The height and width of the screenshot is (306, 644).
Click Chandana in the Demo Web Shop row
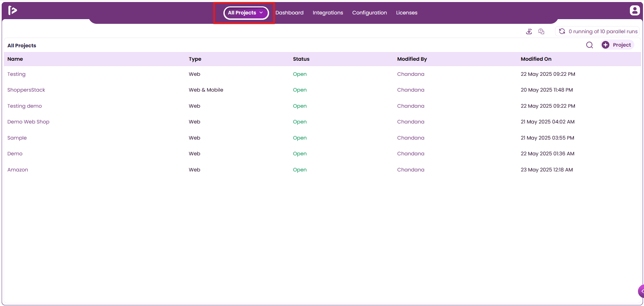pos(411,122)
